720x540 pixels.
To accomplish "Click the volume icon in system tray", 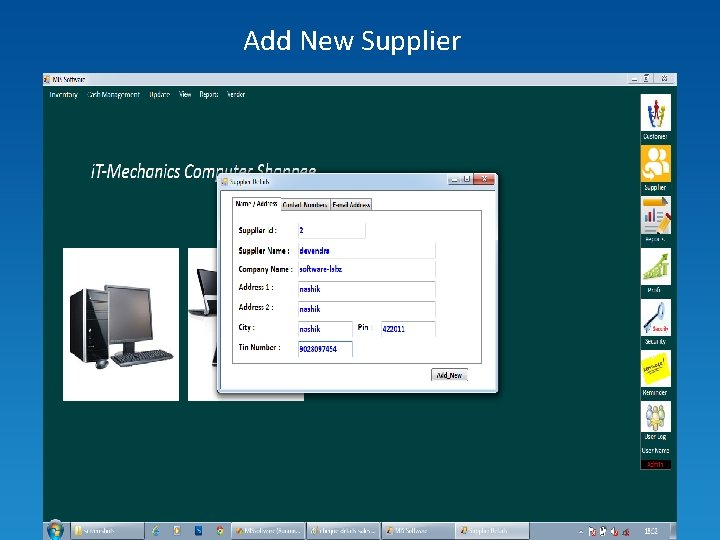I will pos(614,532).
